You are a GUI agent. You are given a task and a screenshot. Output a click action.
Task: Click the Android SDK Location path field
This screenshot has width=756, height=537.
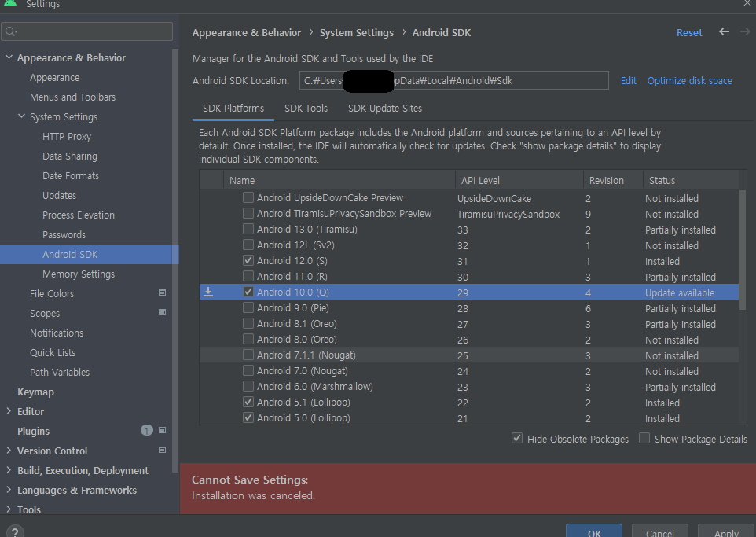point(453,80)
